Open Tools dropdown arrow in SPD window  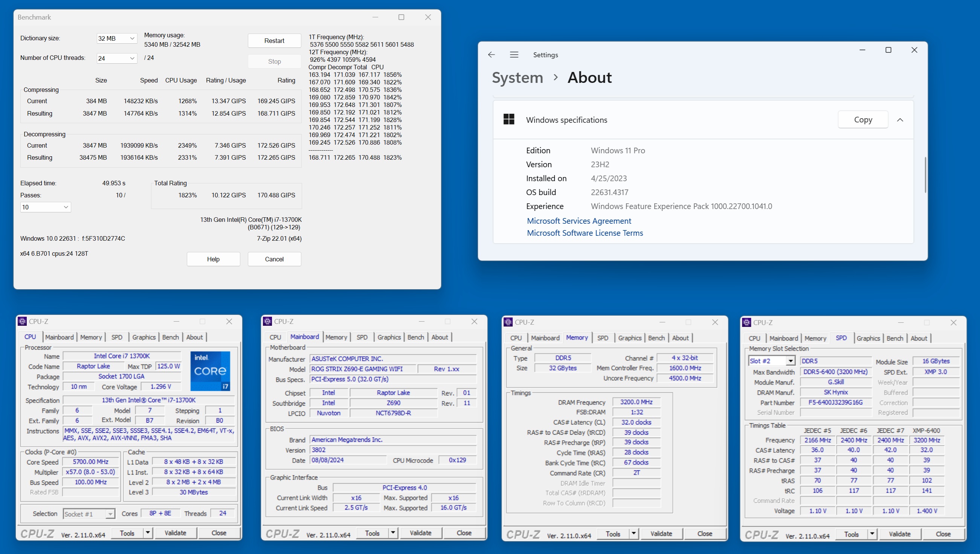pyautogui.click(x=872, y=534)
